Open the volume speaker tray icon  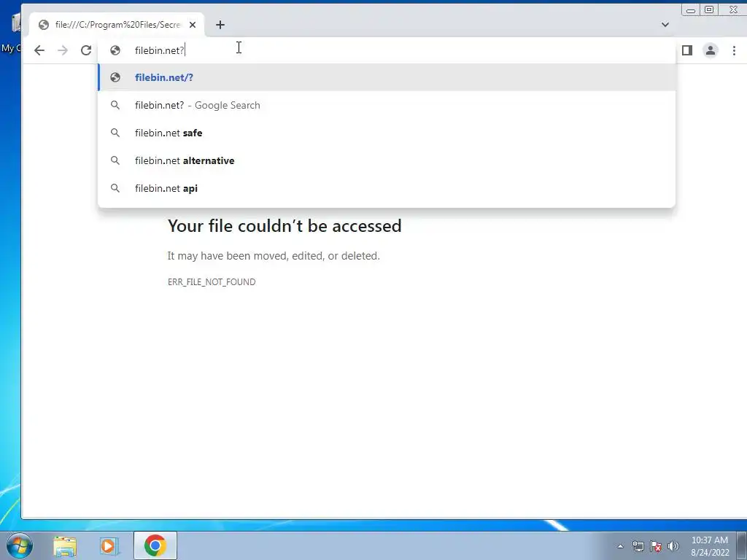pos(673,546)
